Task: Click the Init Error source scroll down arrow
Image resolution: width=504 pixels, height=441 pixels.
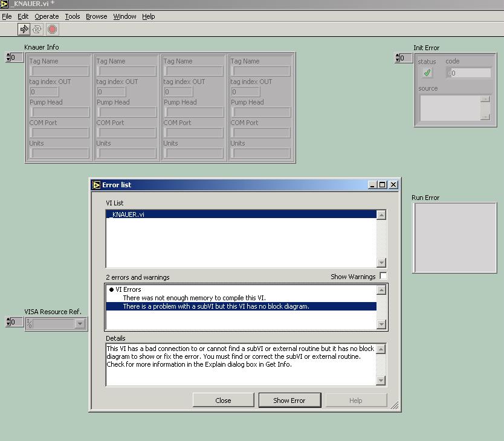Action: point(485,117)
